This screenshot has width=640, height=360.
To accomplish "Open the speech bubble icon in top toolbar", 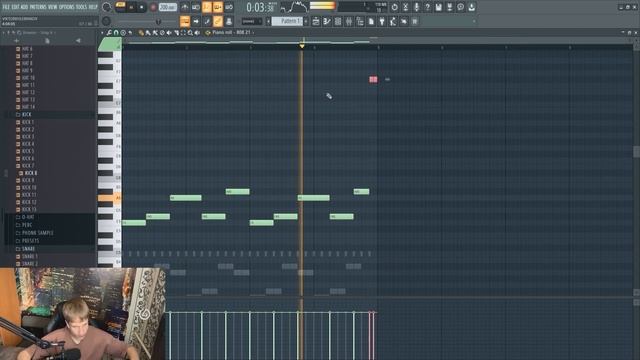I will click(460, 7).
